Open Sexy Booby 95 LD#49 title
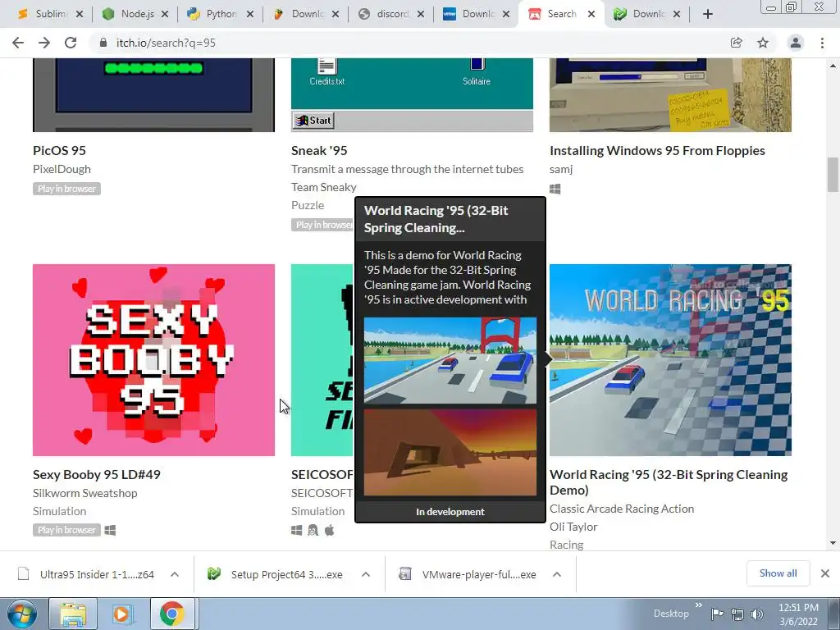The image size is (840, 630). [x=97, y=475]
